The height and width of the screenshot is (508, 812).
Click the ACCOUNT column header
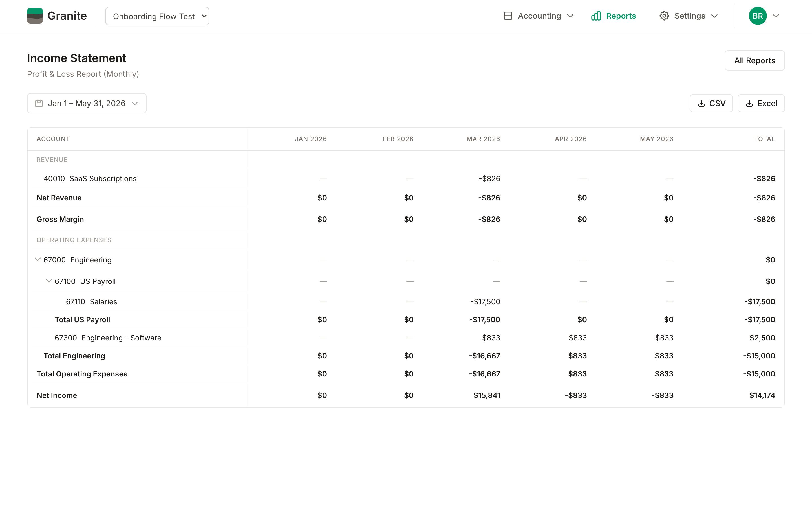coord(53,139)
